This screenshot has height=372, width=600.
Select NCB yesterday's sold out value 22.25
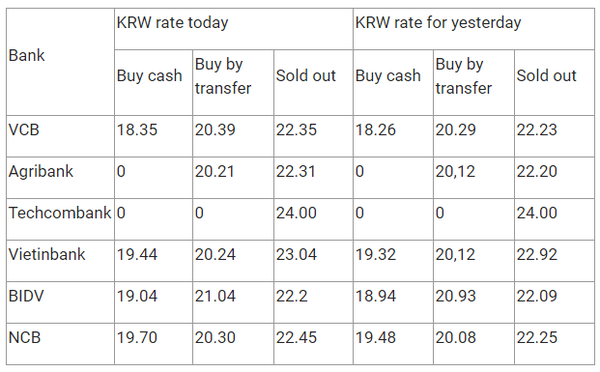pyautogui.click(x=537, y=338)
